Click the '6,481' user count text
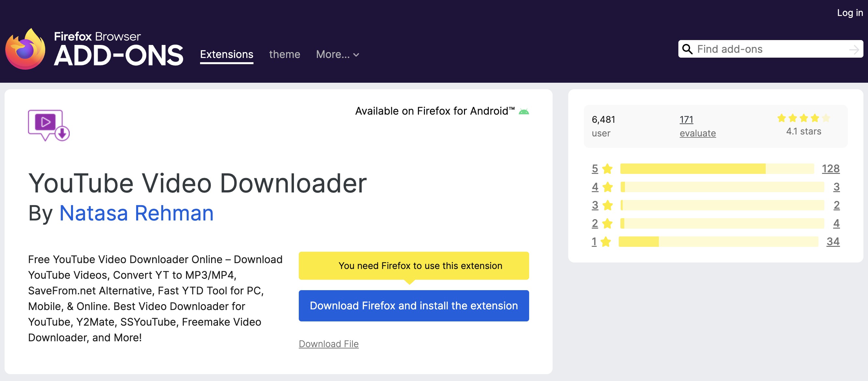868x381 pixels. pyautogui.click(x=603, y=120)
